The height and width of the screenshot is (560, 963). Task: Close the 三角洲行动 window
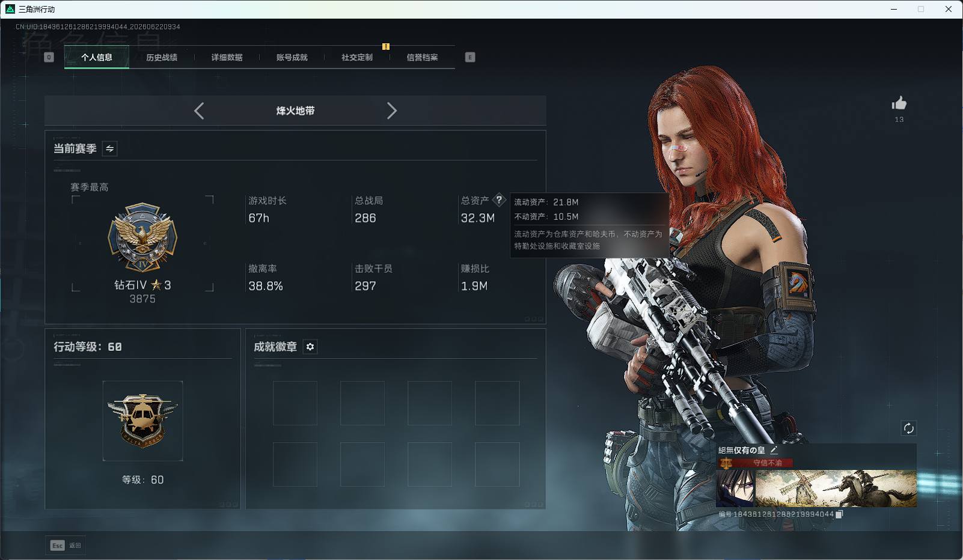click(949, 9)
